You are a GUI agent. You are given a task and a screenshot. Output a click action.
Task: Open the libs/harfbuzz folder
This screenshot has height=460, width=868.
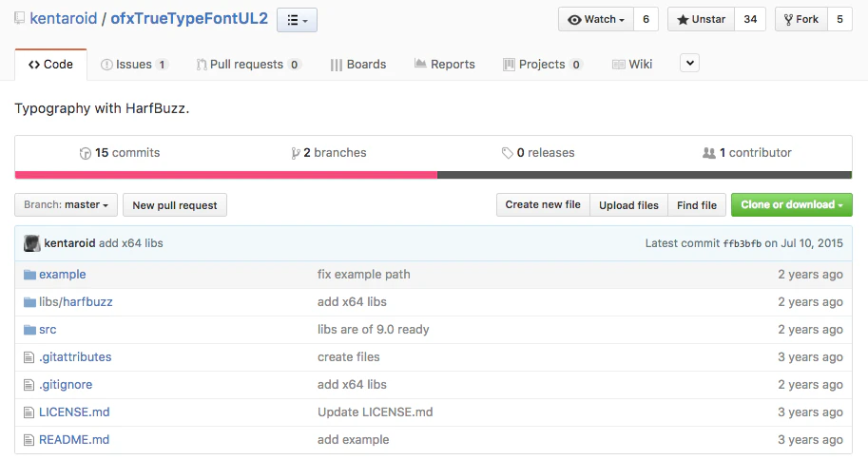pos(76,302)
